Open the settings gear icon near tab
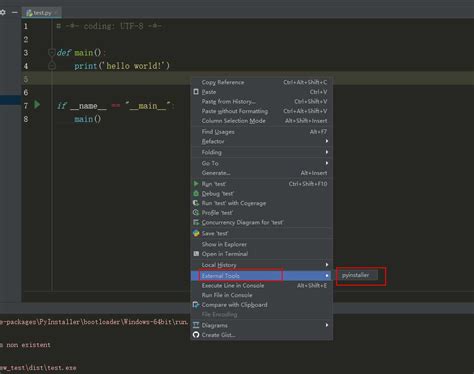This screenshot has width=474, height=374. (3, 13)
